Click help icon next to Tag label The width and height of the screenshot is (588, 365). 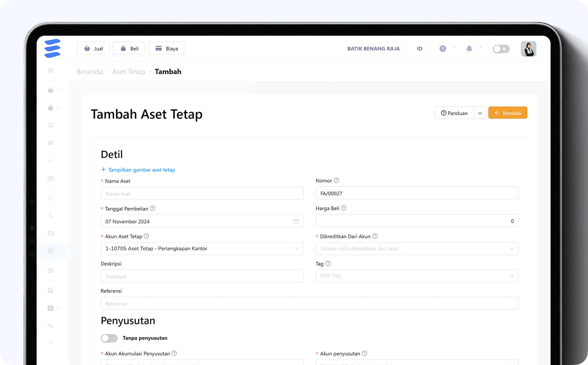point(328,263)
